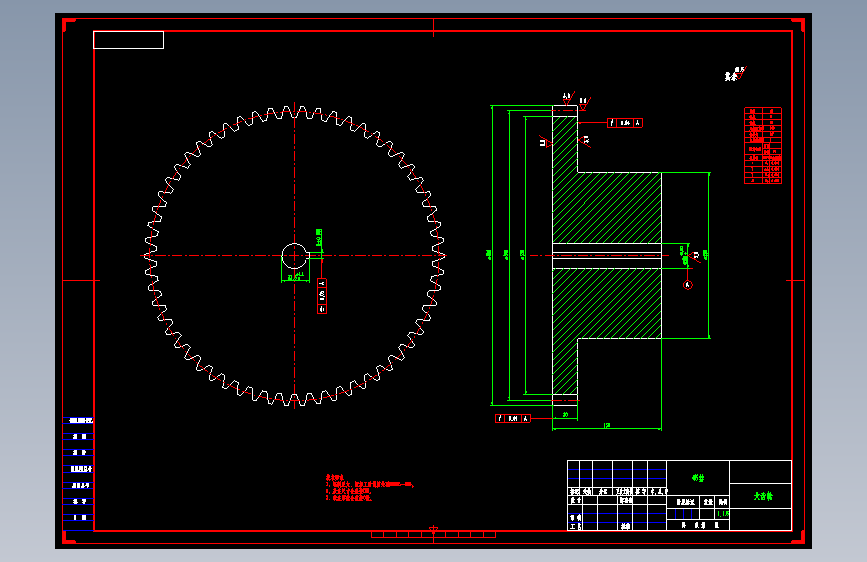Screen dimensions: 867x562
Task: Click the datum A circle marker
Action: (688, 285)
